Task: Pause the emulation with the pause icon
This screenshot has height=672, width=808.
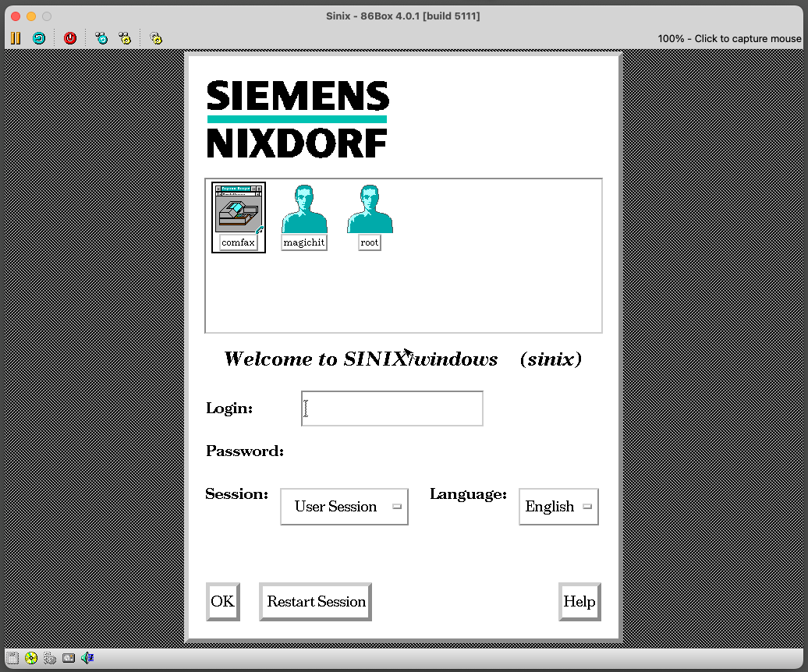Action: click(x=16, y=37)
